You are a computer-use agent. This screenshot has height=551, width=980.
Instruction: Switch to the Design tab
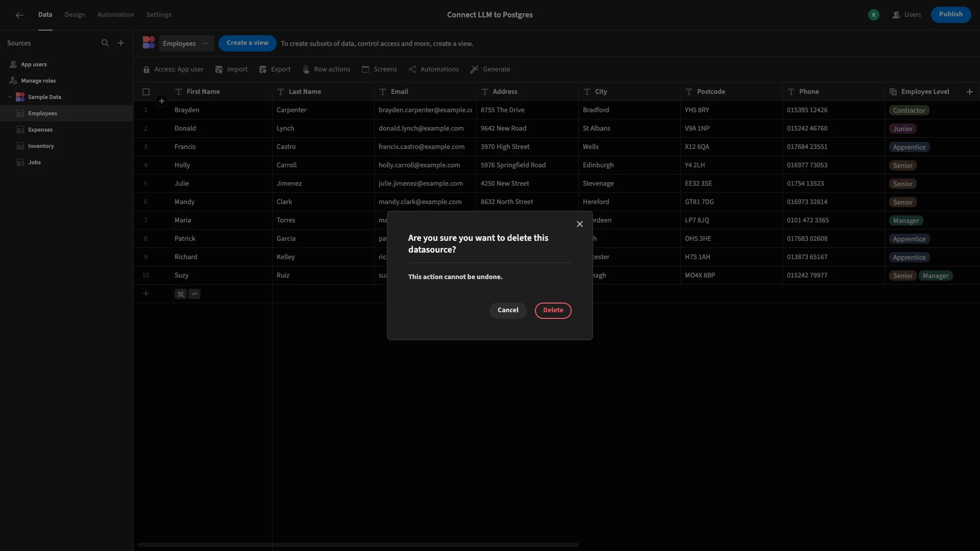point(75,15)
